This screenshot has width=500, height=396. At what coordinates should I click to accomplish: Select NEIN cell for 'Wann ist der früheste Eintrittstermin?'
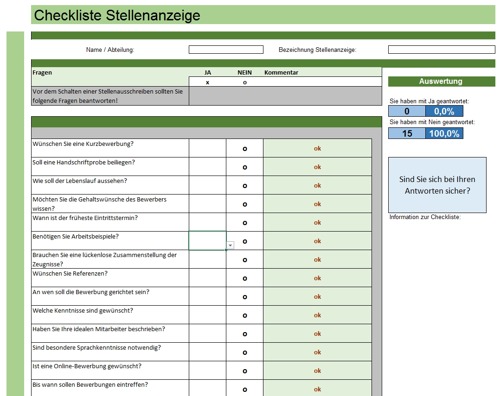pos(245,222)
